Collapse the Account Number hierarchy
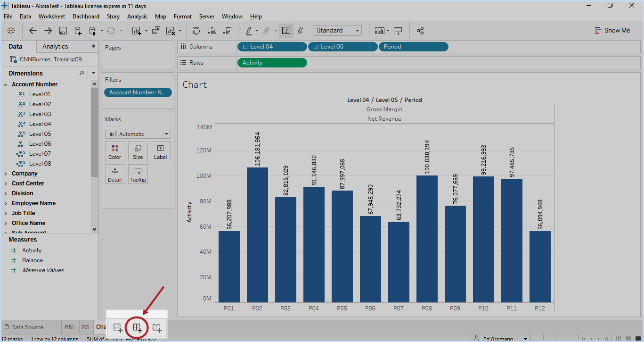This screenshot has width=644, height=342. (6, 84)
